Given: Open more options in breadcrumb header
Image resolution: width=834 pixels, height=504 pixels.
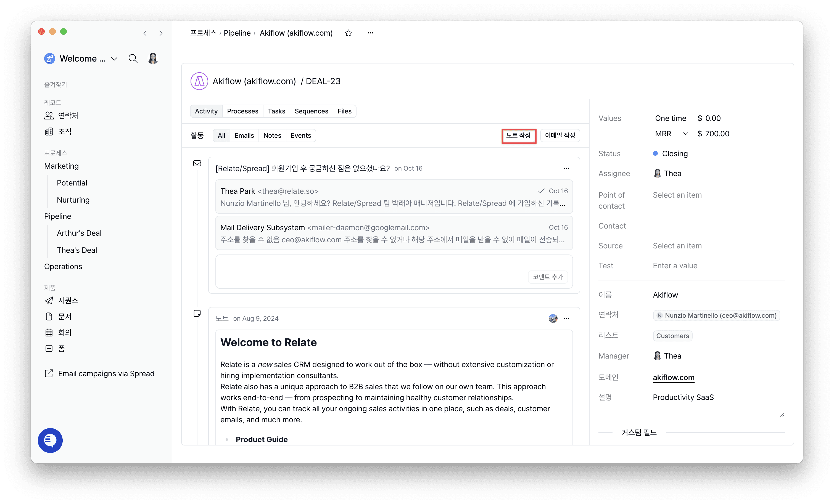Looking at the screenshot, I should [x=370, y=33].
